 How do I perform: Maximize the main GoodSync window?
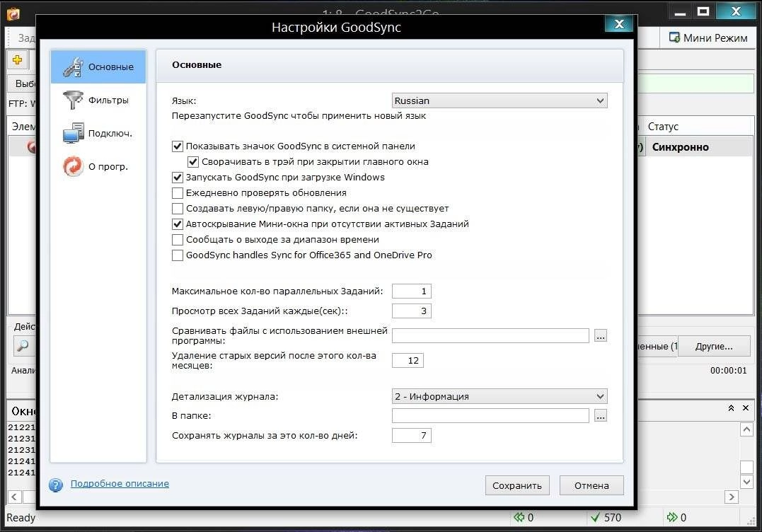point(703,11)
